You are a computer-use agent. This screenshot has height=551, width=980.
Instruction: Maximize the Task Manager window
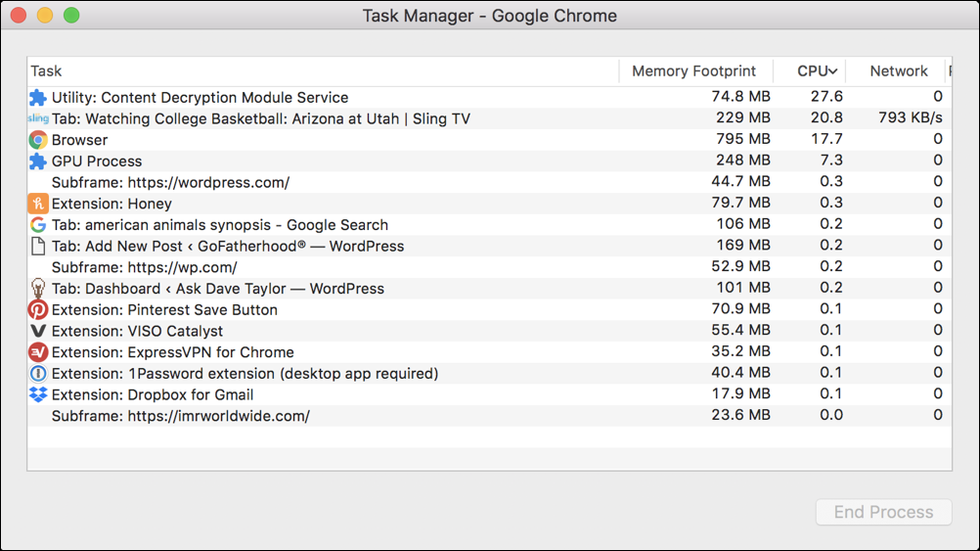point(71,15)
